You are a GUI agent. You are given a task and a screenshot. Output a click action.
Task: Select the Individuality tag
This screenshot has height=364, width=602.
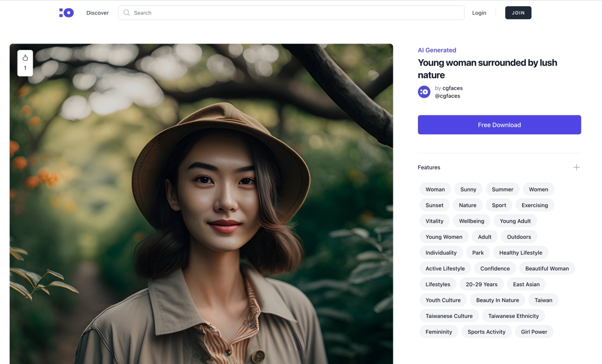(441, 253)
